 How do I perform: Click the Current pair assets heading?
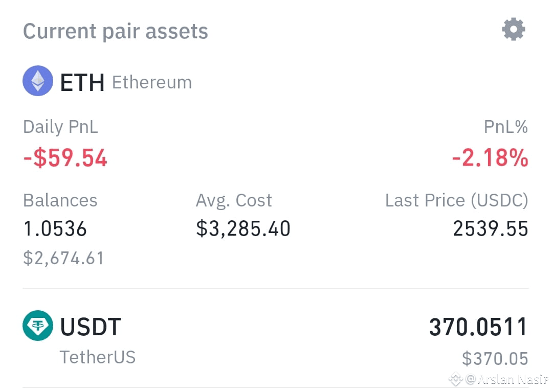[x=116, y=31]
